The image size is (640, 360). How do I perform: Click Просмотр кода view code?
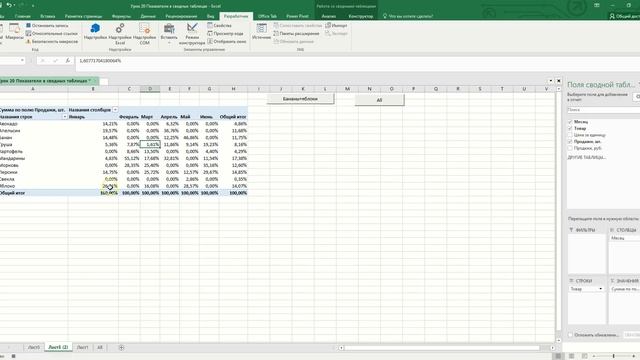click(225, 33)
